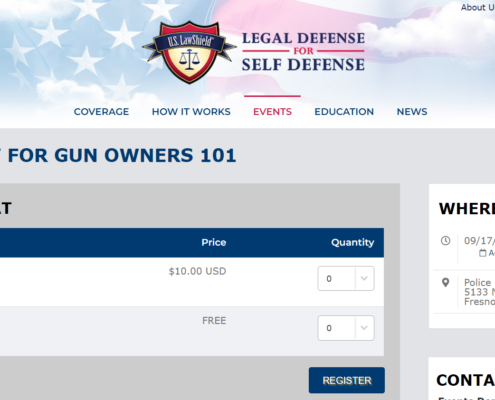The image size is (495, 400).
Task: Click the $10.00 USD price label
Action: tap(197, 271)
